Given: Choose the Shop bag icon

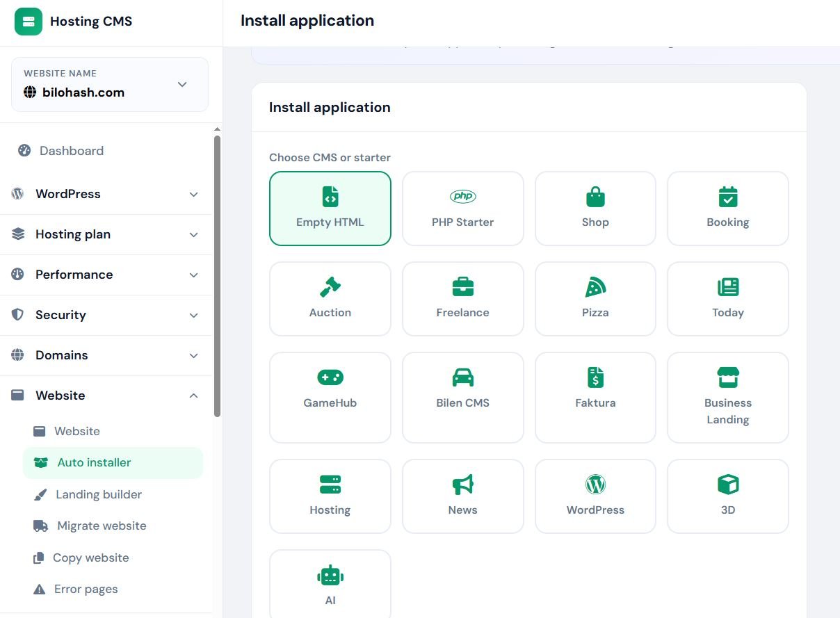Looking at the screenshot, I should tap(595, 197).
